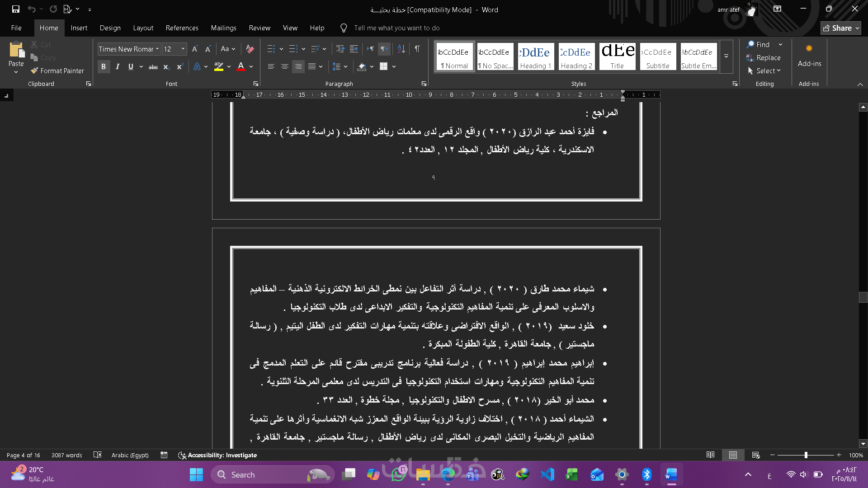The width and height of the screenshot is (868, 488).
Task: Click the Increase Indent icon
Action: (354, 49)
